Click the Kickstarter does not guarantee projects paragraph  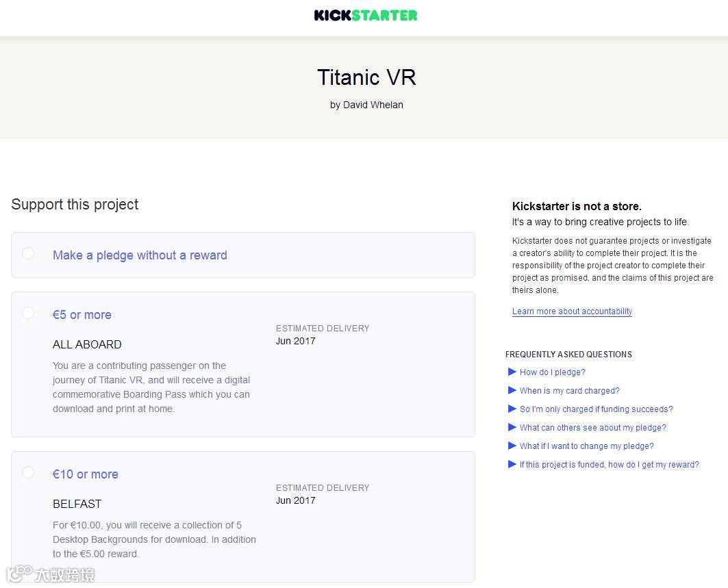(x=612, y=266)
